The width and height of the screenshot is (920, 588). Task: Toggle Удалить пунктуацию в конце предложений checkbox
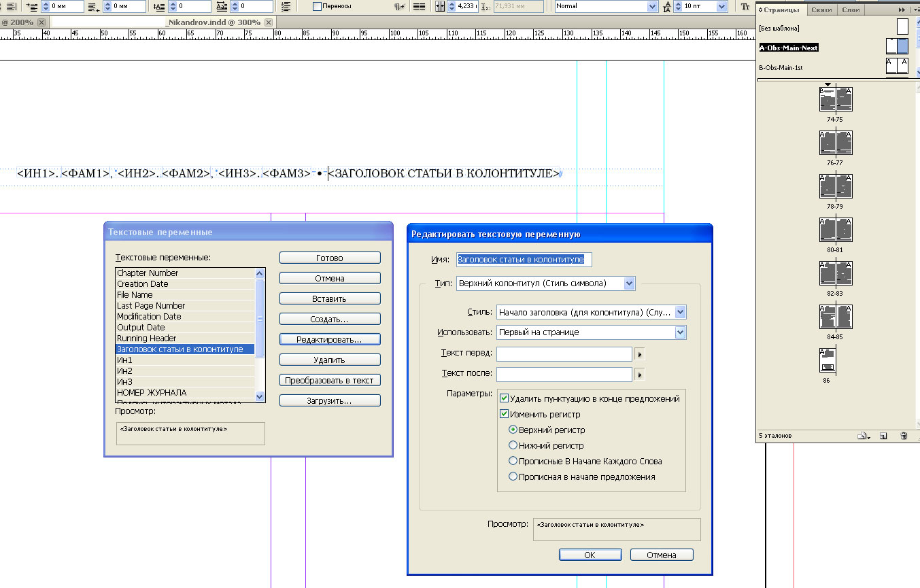click(x=504, y=399)
